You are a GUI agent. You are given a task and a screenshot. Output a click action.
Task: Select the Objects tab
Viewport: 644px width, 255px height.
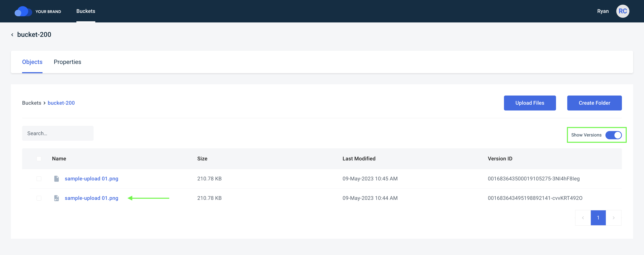point(32,62)
